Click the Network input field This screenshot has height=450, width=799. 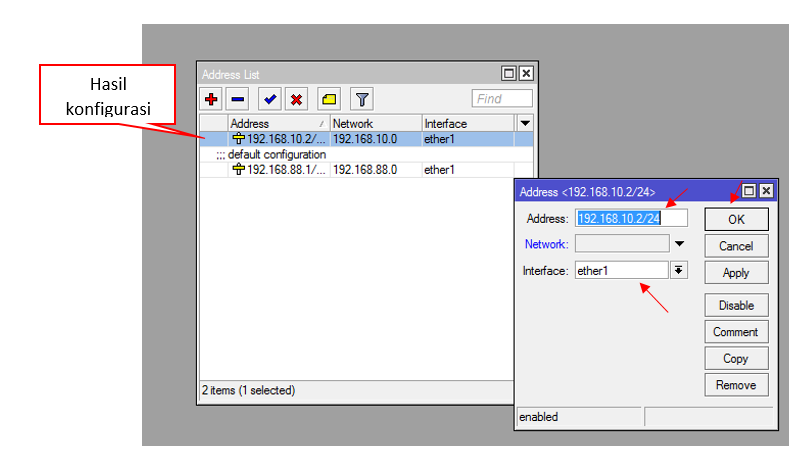[x=622, y=244]
